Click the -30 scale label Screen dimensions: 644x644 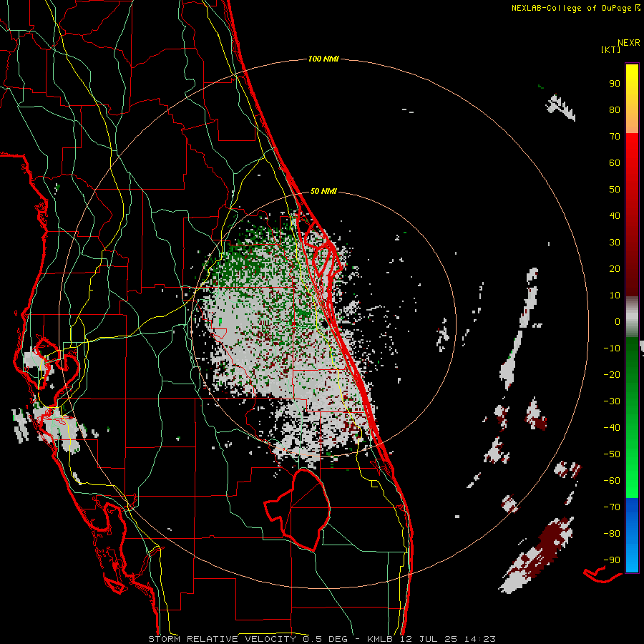pyautogui.click(x=612, y=401)
